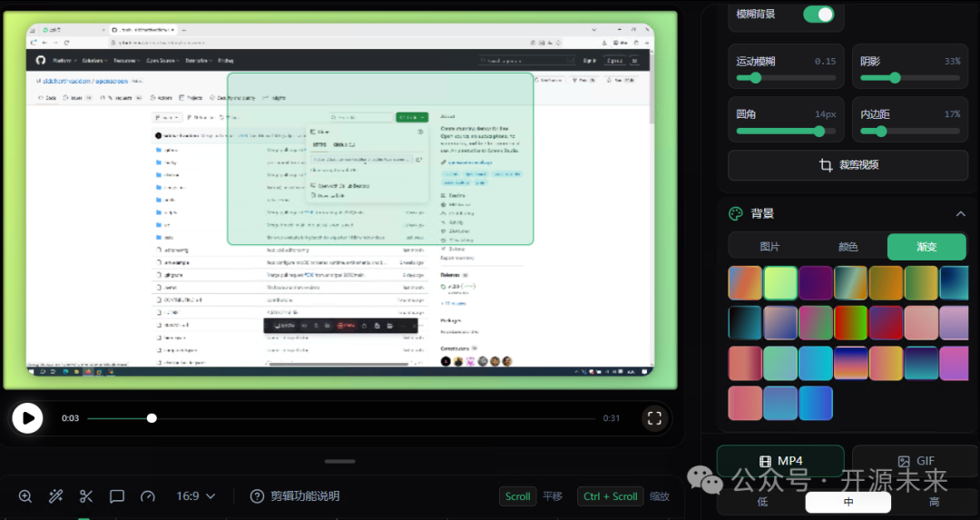Pick the vivid red-to-green gradient swatch
This screenshot has height=520, width=980.
pos(850,322)
